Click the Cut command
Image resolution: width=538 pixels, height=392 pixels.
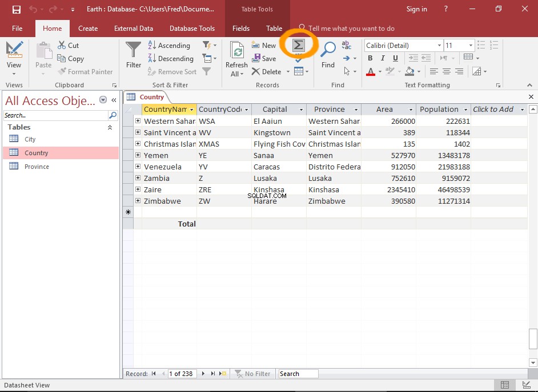click(x=69, y=45)
